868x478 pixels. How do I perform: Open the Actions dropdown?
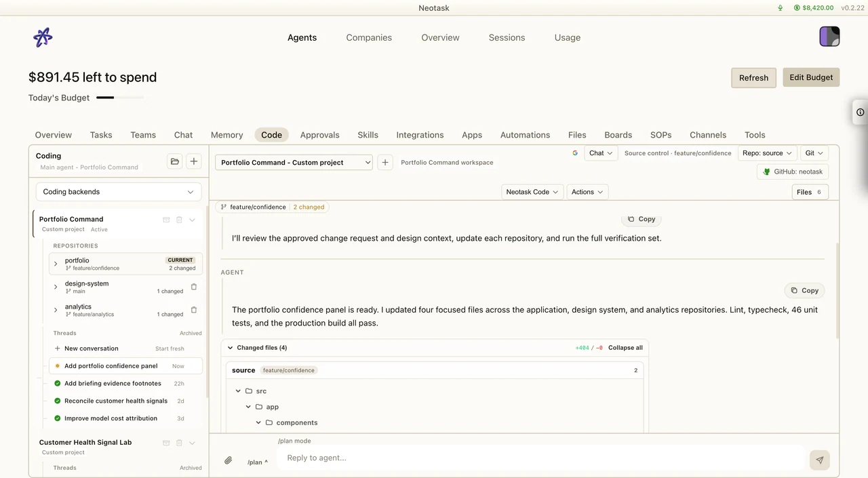[587, 192]
